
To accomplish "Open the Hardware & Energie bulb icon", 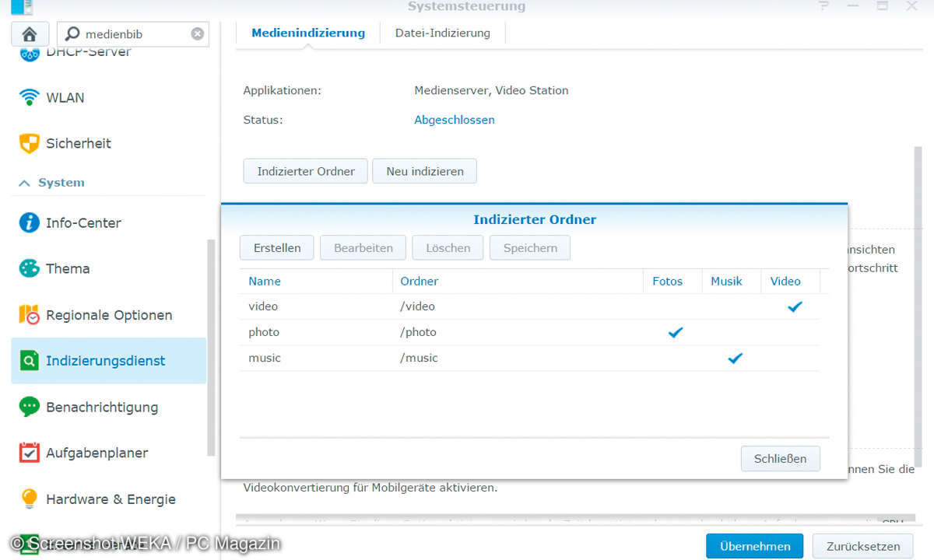I will coord(30,499).
